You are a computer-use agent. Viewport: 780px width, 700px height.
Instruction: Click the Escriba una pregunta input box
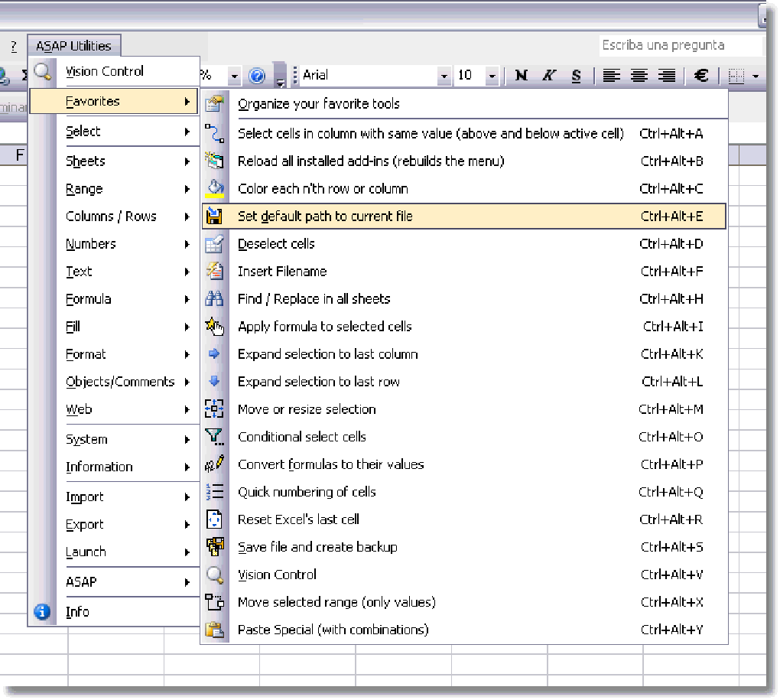tap(680, 45)
